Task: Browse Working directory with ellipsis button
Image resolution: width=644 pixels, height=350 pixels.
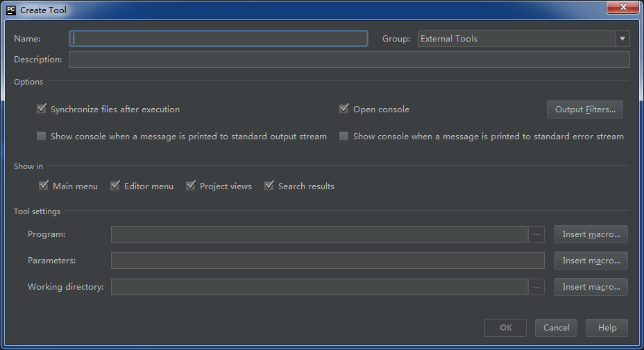Action: click(x=536, y=287)
